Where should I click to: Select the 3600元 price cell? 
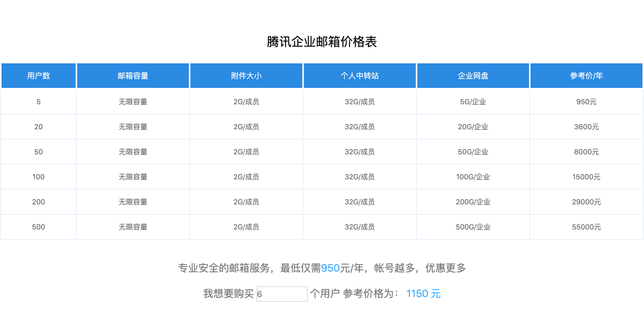click(x=586, y=127)
